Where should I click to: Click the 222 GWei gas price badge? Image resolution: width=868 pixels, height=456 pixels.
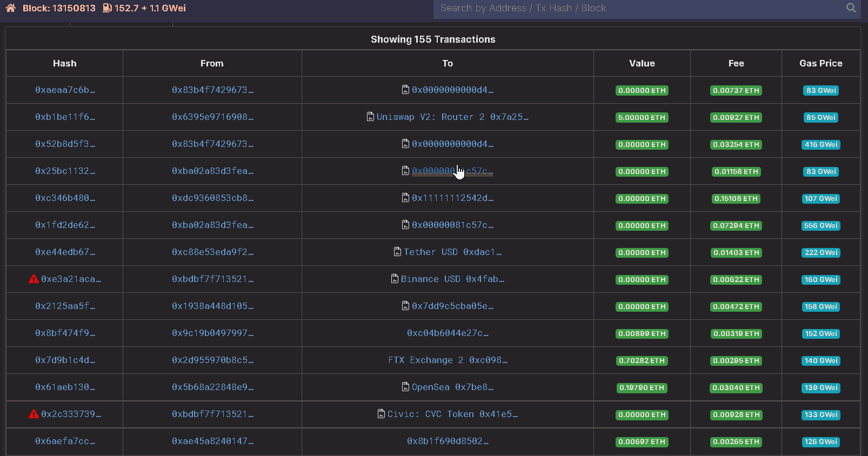[821, 252]
